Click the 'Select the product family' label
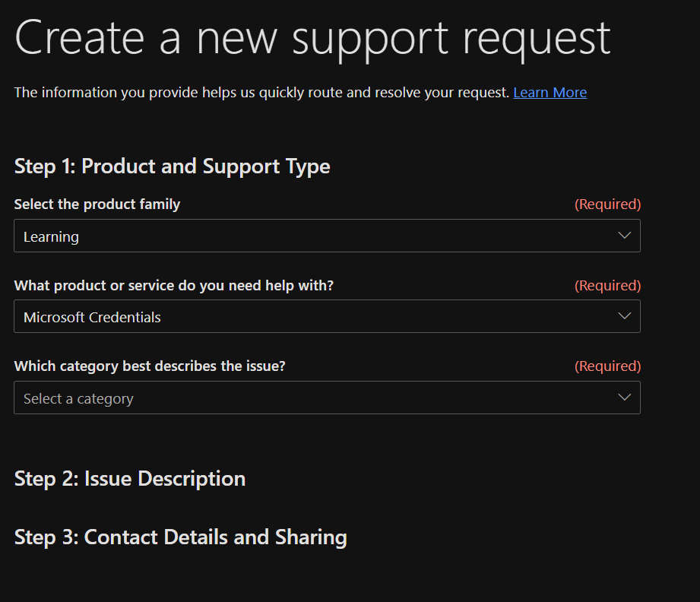The width and height of the screenshot is (700, 602). (x=97, y=204)
